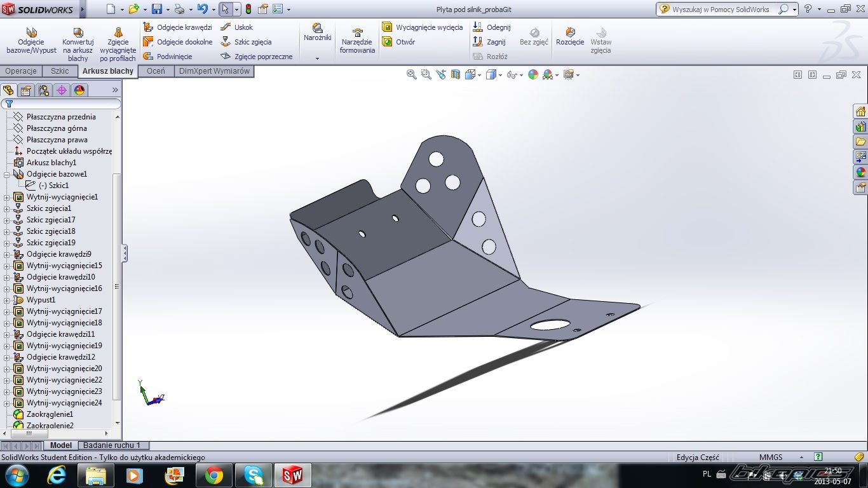Click Zoom to Fit in view toolbar
Image resolution: width=868 pixels, height=488 pixels.
[412, 74]
